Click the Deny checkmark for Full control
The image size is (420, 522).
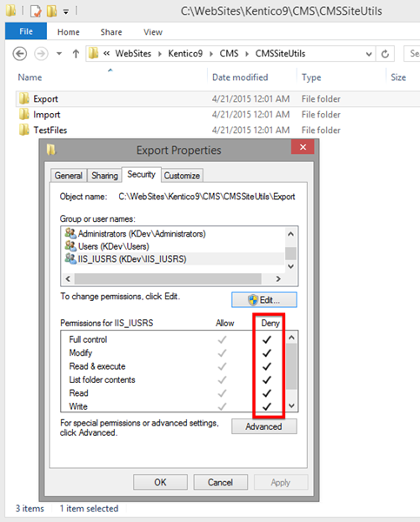pyautogui.click(x=267, y=339)
